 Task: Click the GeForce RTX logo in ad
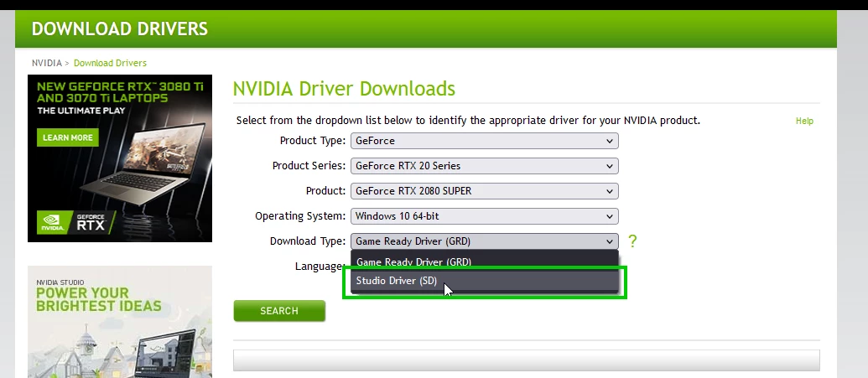pyautogui.click(x=75, y=221)
